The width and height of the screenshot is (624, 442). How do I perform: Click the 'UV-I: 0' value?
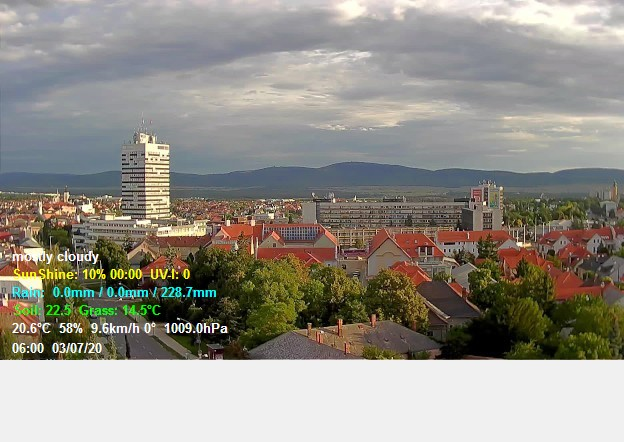(x=170, y=275)
